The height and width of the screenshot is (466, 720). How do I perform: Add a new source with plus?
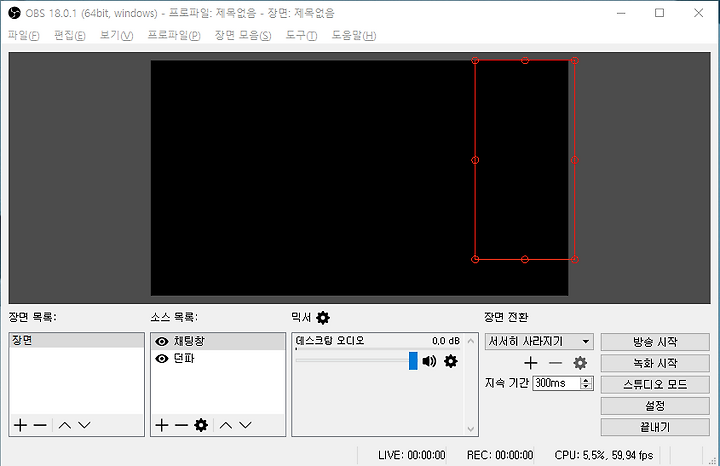tap(161, 425)
